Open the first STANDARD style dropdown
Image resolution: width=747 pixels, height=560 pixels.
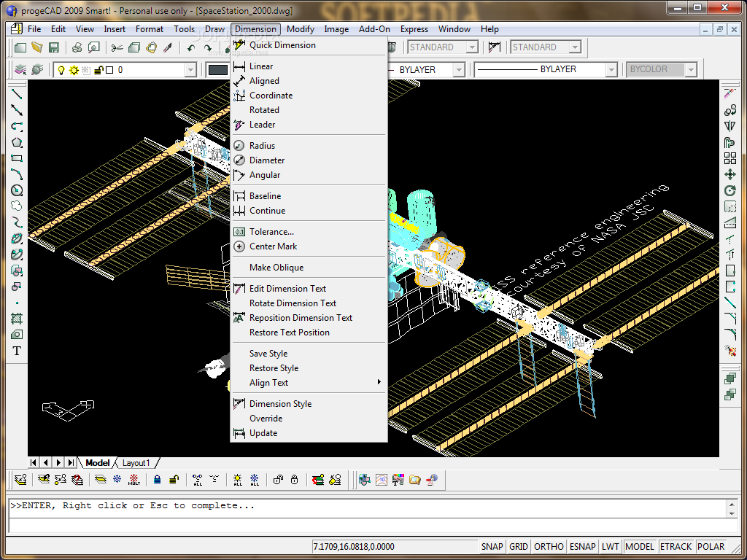click(x=472, y=47)
